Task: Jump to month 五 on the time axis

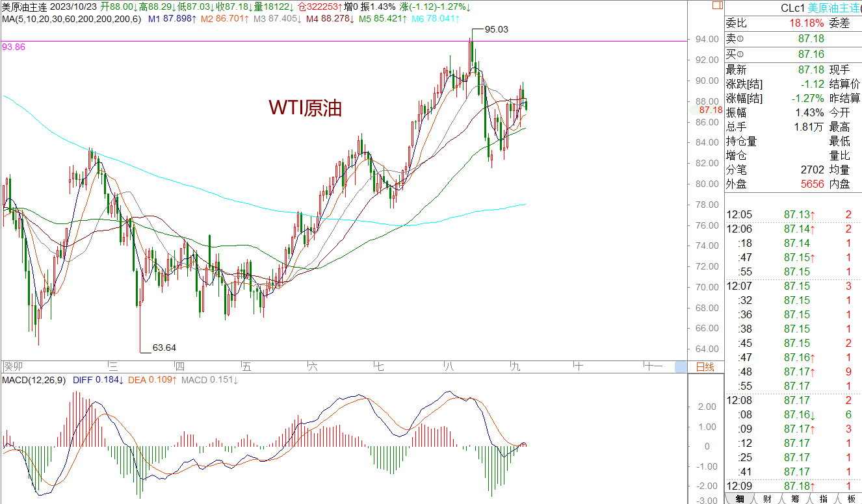Action: tap(246, 367)
